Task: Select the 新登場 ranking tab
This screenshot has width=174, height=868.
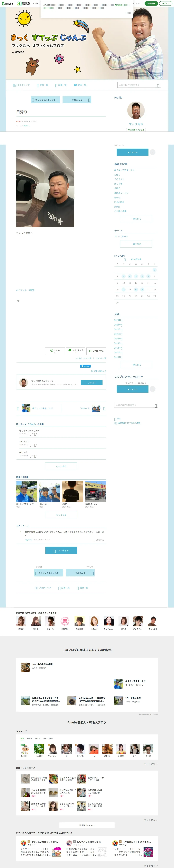Action: click(x=30, y=738)
